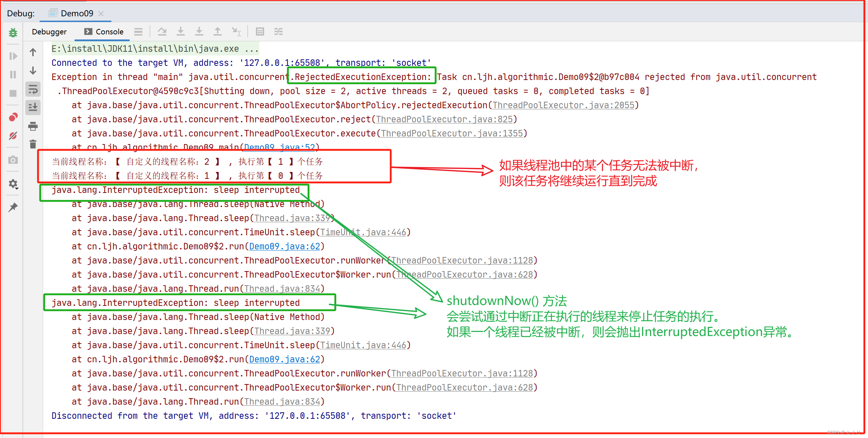Click the Step Into icon
The image size is (868, 438).
(x=181, y=32)
